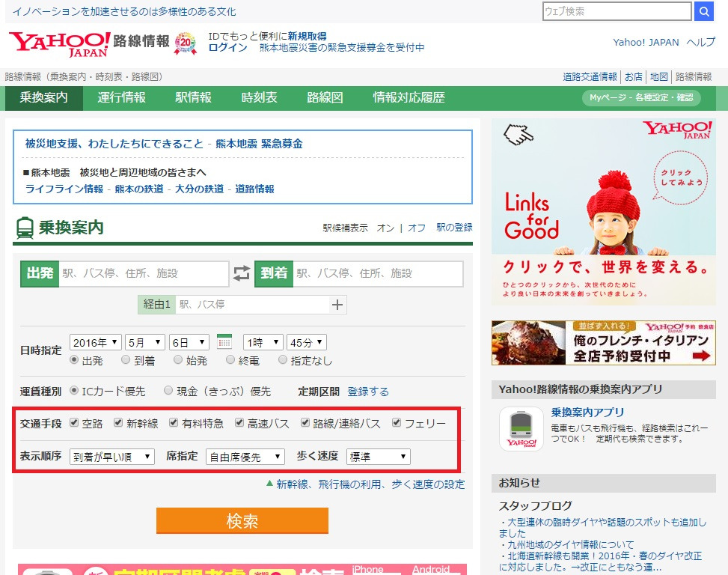The width and height of the screenshot is (728, 575).
Task: Open the calendar date picker icon
Action: [224, 342]
